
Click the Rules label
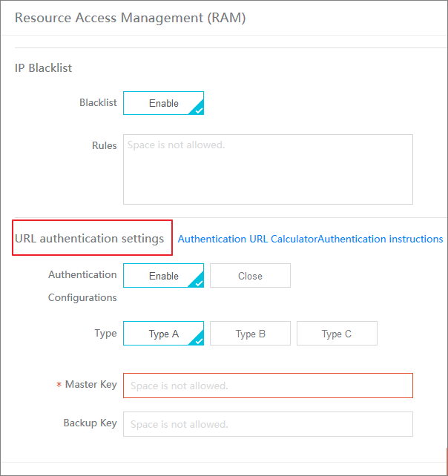tap(105, 145)
